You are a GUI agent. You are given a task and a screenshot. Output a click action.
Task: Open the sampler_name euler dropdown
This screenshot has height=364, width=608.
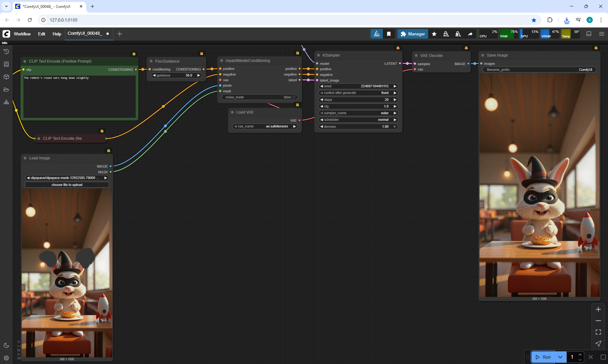pyautogui.click(x=358, y=113)
